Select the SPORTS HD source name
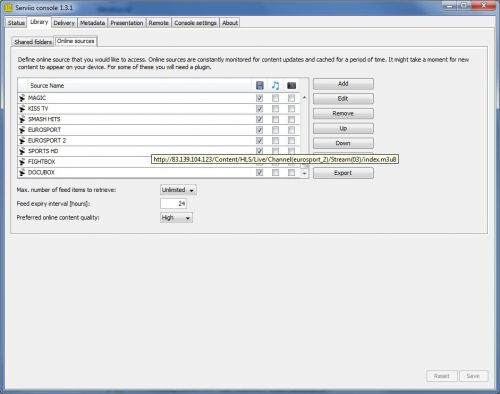 tap(43, 151)
